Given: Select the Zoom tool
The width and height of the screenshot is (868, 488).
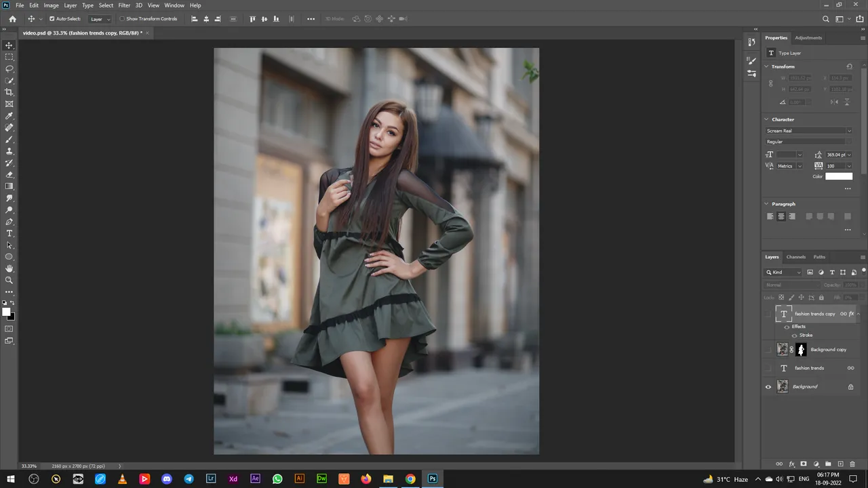Looking at the screenshot, I should click(x=9, y=280).
